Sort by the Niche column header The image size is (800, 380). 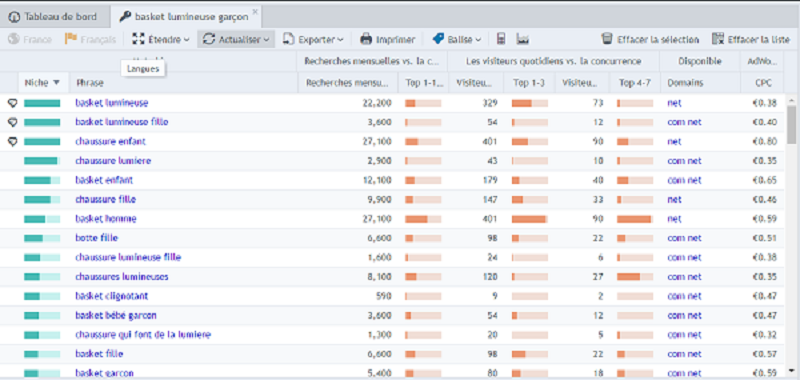pyautogui.click(x=42, y=83)
